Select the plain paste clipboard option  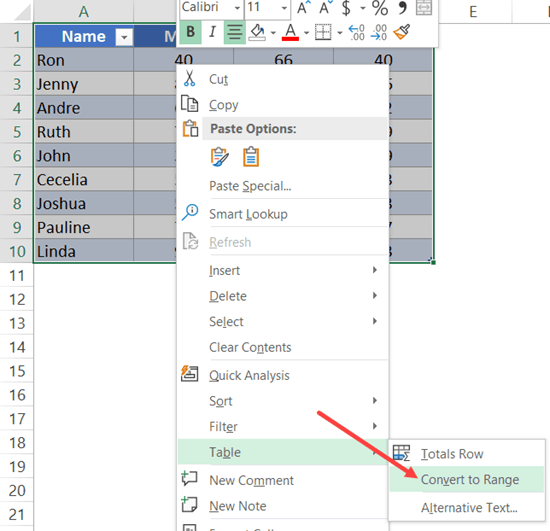point(251,157)
